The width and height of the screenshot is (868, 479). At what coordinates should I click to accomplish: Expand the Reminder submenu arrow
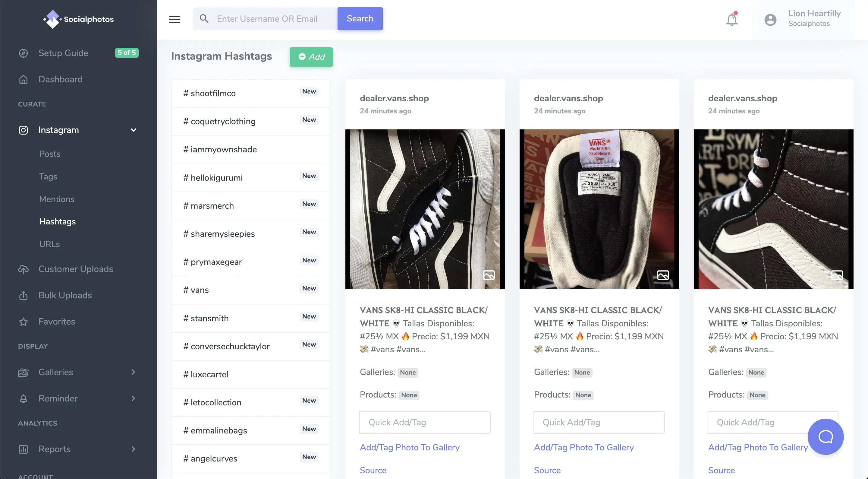coord(134,398)
